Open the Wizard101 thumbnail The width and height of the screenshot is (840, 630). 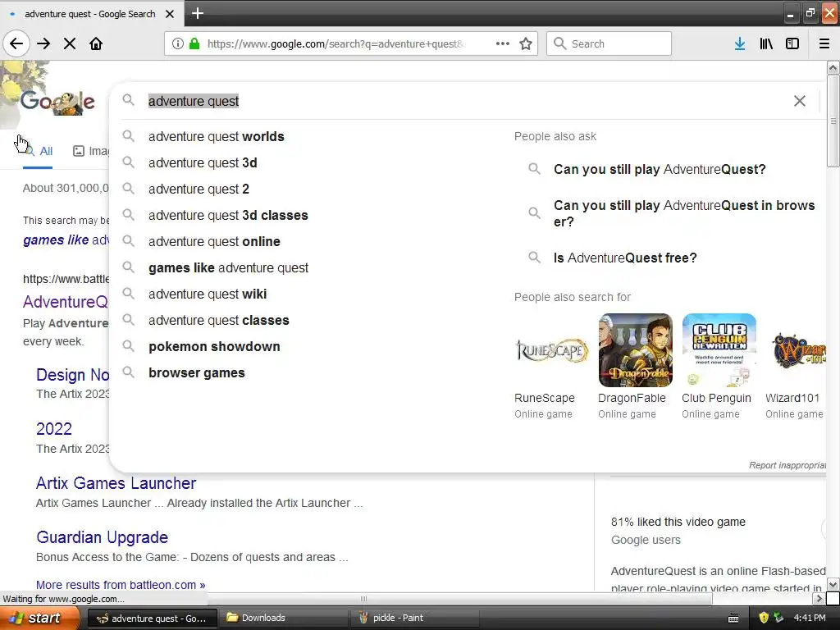point(797,350)
